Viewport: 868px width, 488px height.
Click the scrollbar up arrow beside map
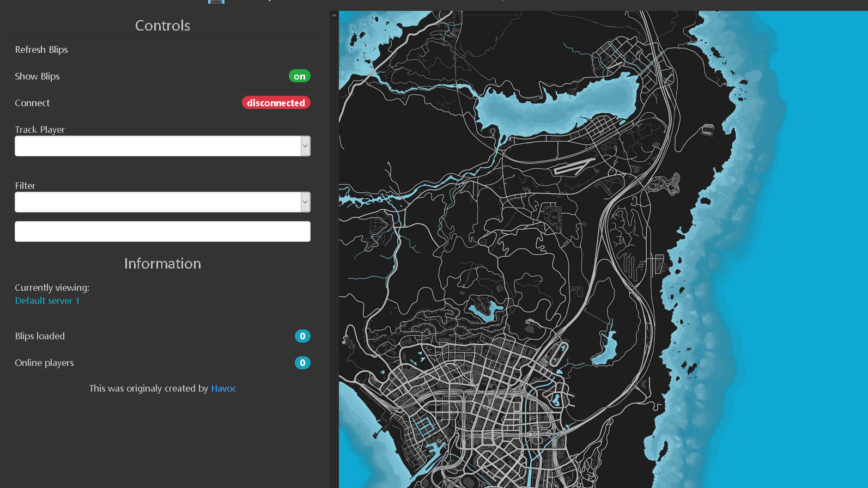pos(334,16)
